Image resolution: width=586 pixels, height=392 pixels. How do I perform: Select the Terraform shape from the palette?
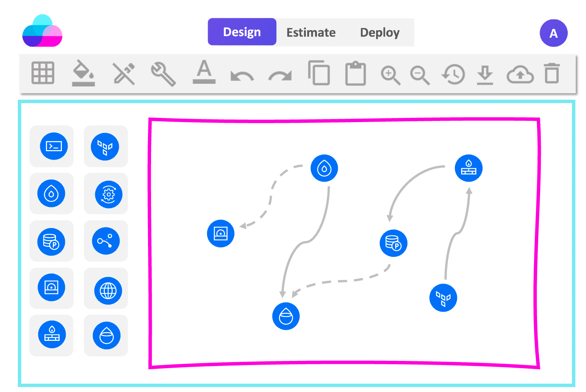click(x=106, y=147)
